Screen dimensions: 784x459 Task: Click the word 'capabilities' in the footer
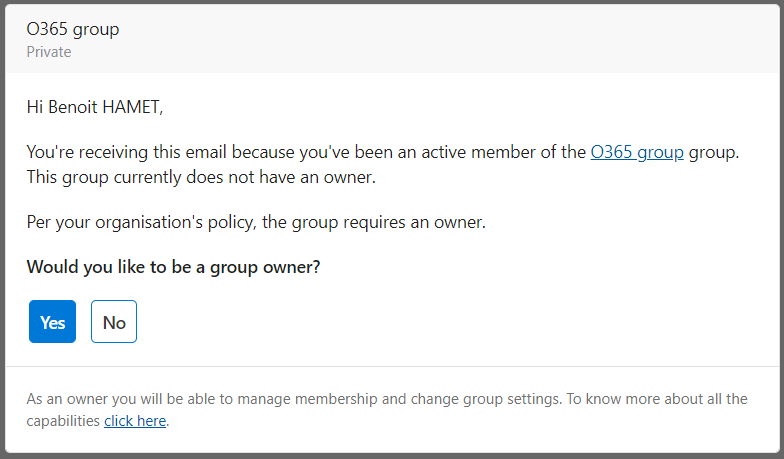click(x=64, y=421)
